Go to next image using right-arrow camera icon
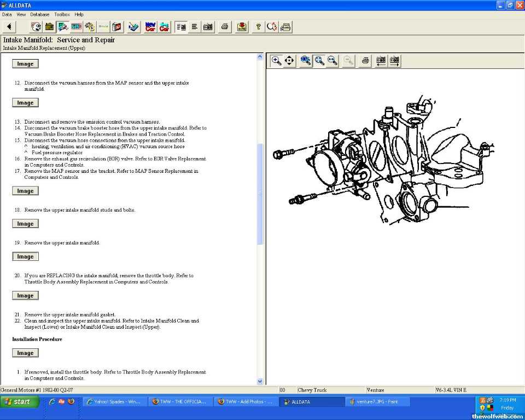 (394, 61)
